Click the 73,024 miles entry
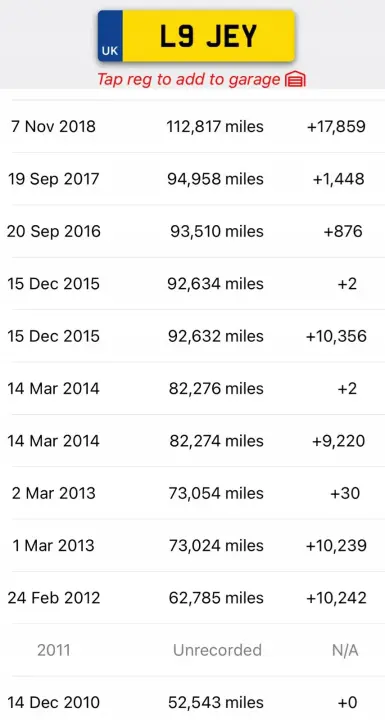The height and width of the screenshot is (720, 385). (215, 546)
